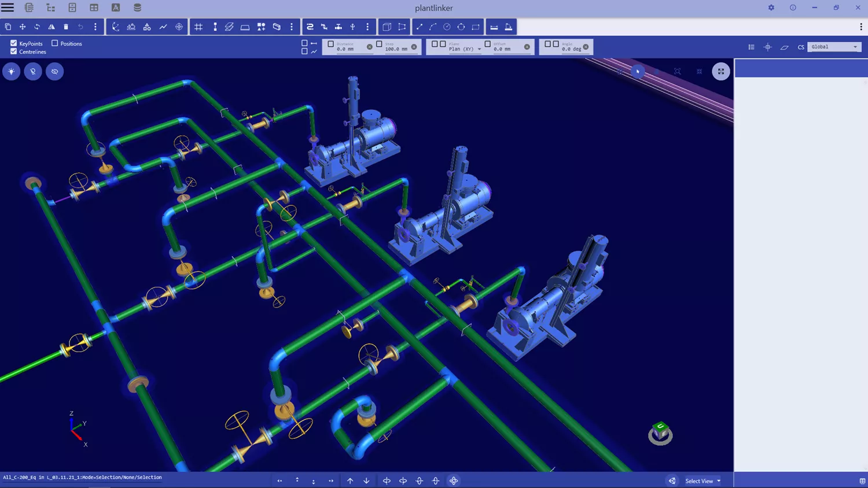Click the delete trash icon
868x488 pixels.
tap(66, 27)
